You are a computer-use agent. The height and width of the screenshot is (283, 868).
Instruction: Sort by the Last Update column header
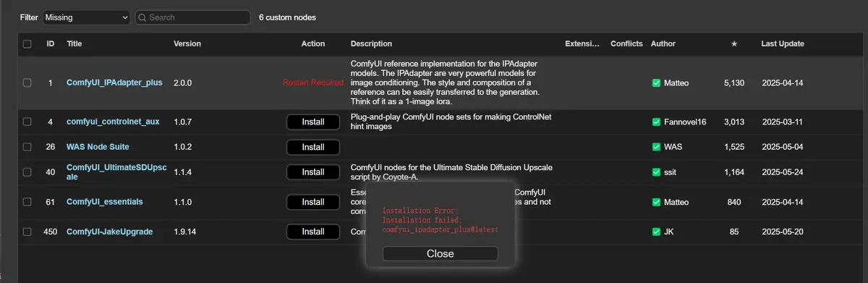click(x=783, y=44)
